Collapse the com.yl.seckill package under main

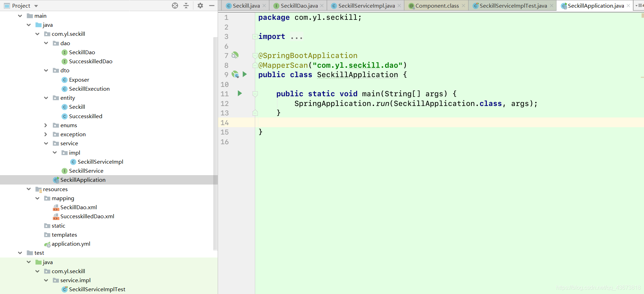[37, 34]
